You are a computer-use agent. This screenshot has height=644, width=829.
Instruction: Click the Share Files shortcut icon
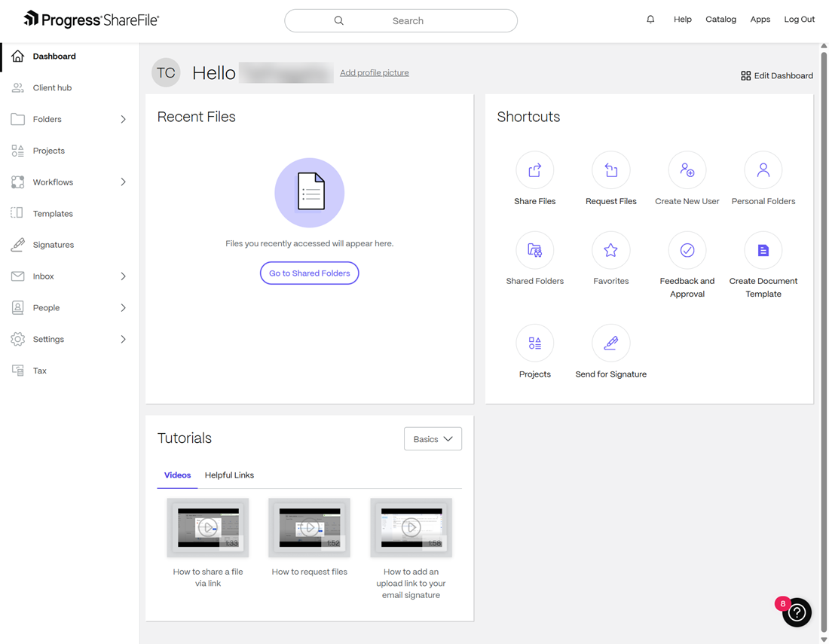[x=534, y=170]
